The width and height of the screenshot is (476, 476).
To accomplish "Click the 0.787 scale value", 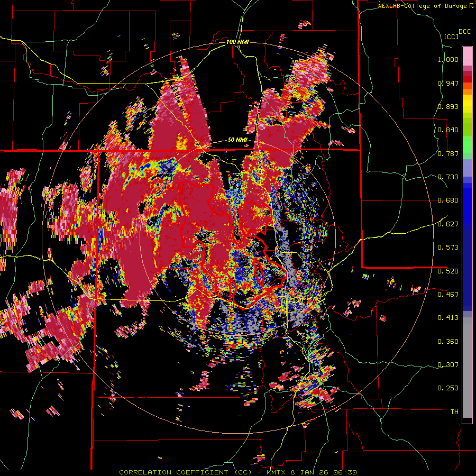I will (x=448, y=153).
